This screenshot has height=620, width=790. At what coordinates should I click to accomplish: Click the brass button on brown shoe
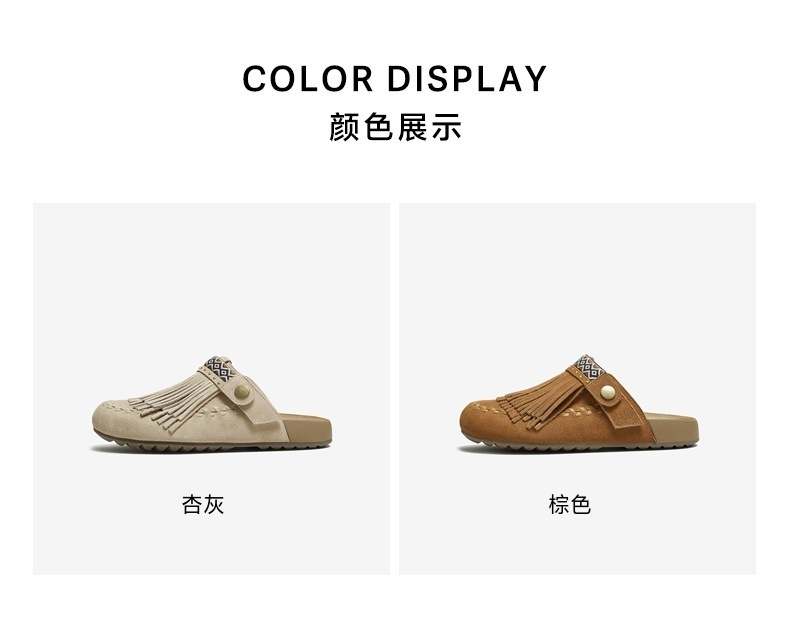pyautogui.click(x=608, y=391)
